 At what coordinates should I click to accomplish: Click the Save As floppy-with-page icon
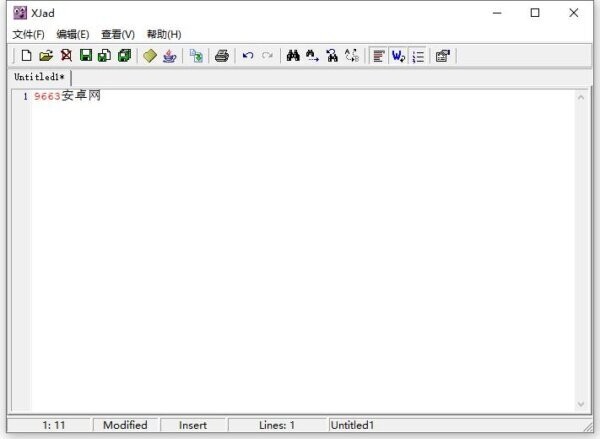105,56
